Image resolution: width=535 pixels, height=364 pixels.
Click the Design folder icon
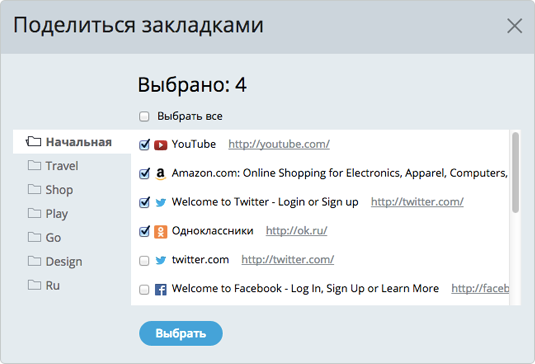click(34, 261)
